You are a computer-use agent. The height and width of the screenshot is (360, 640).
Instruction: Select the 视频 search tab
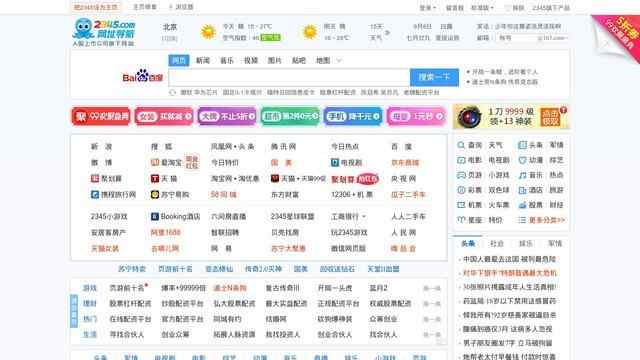tap(251, 60)
